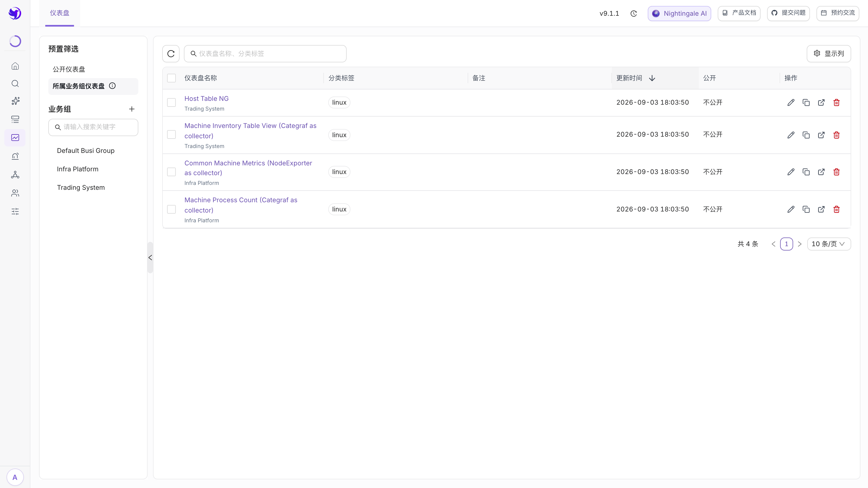868x488 pixels.
Task: Edit the Host Table NG dashboard
Action: (791, 102)
